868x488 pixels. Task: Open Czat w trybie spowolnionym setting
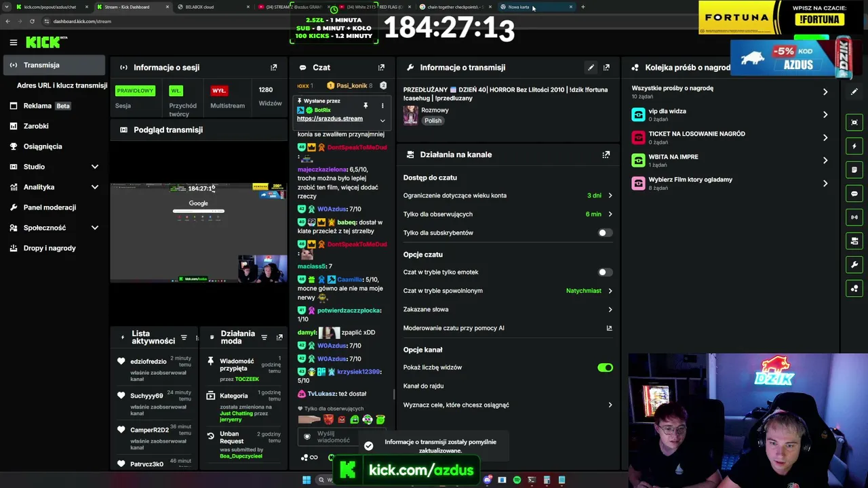pyautogui.click(x=508, y=291)
